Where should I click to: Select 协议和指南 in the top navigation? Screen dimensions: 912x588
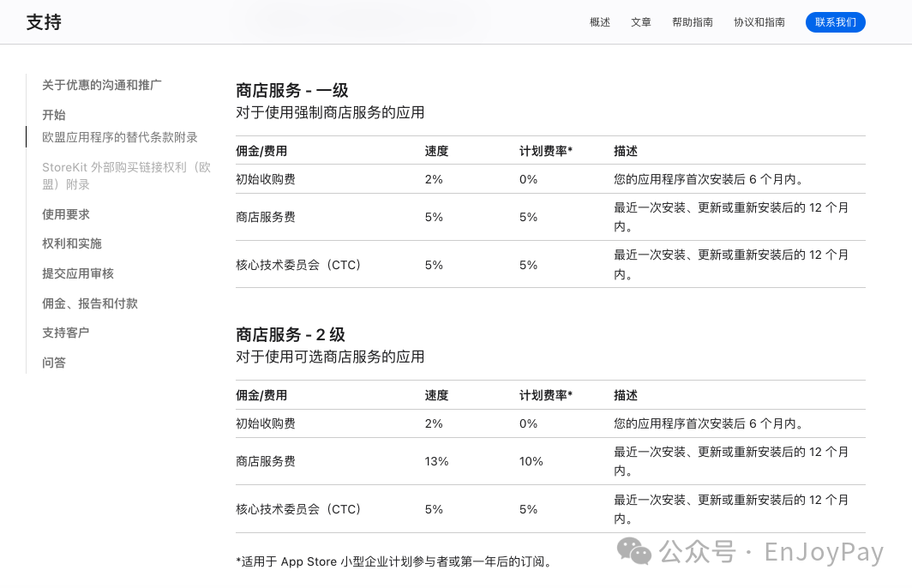tap(759, 22)
